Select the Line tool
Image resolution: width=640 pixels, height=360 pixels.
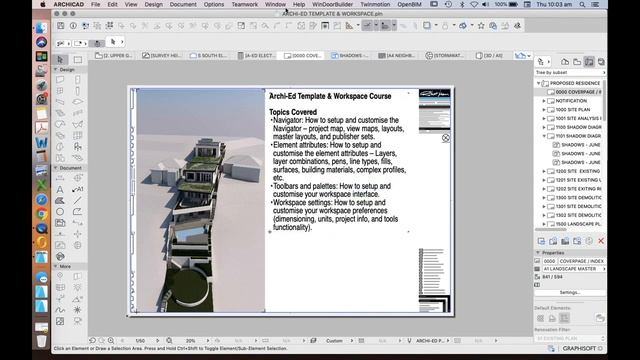tap(77, 200)
